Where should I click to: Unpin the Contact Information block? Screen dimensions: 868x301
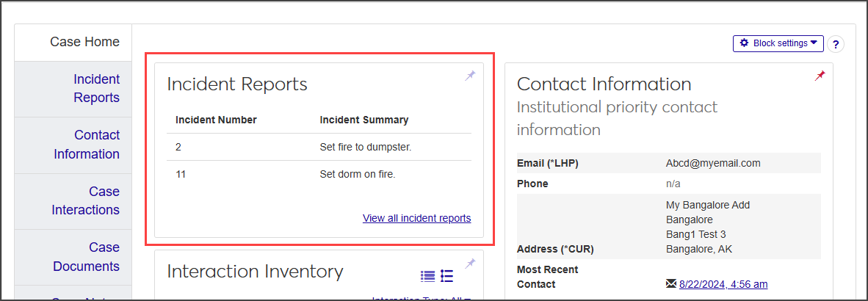pyautogui.click(x=820, y=76)
